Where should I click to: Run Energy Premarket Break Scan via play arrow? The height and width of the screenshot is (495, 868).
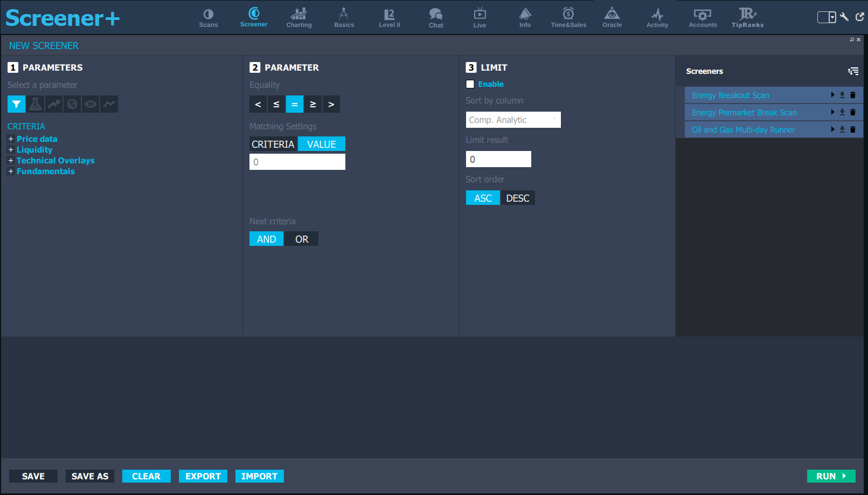tap(832, 113)
